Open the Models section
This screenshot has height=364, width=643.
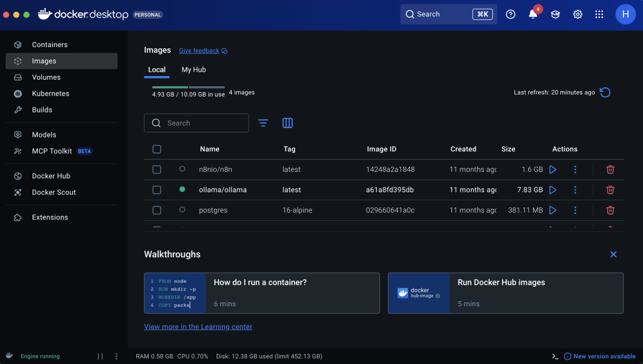click(62, 135)
